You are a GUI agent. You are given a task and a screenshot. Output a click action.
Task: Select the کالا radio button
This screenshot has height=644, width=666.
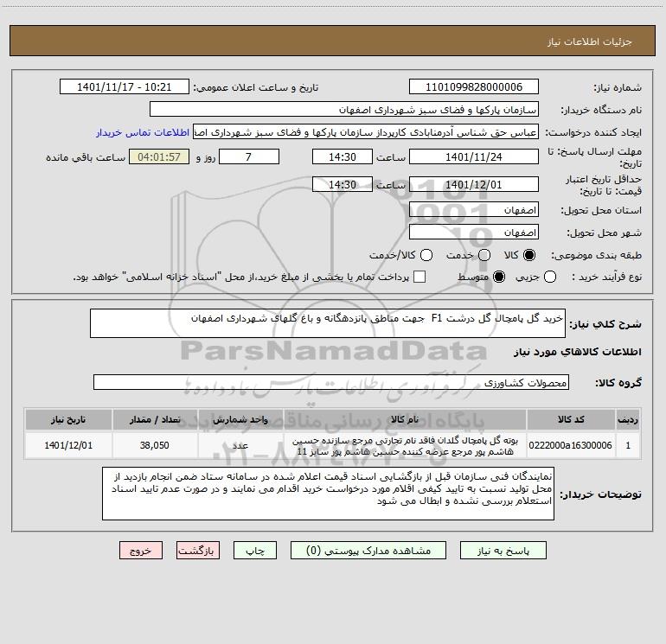529,255
